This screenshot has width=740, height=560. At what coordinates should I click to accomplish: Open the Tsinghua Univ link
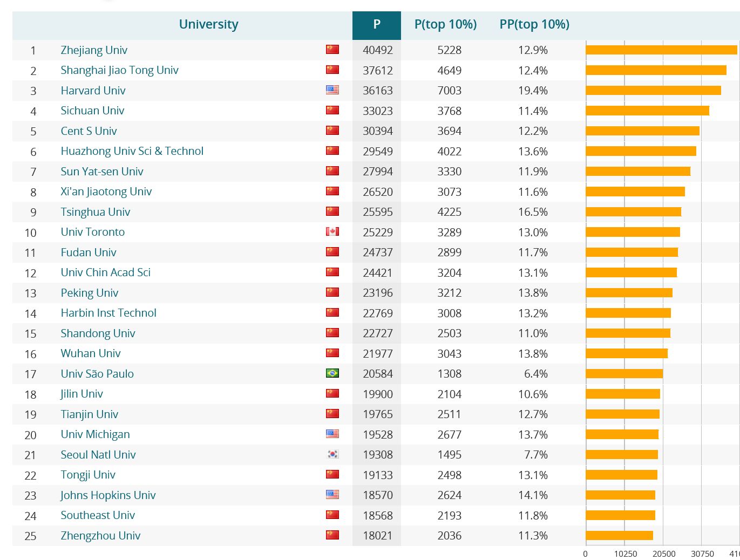pyautogui.click(x=96, y=212)
